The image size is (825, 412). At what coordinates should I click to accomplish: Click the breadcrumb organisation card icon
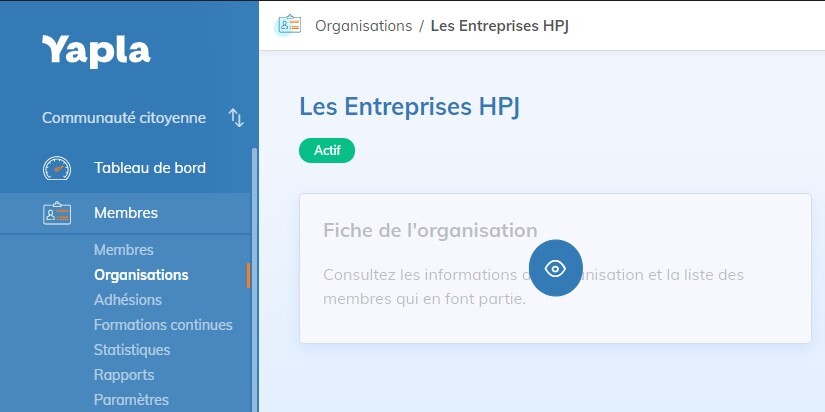coord(290,25)
